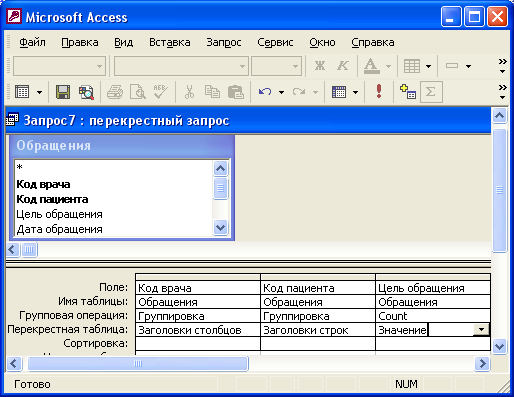Click the View datasheet icon
The width and height of the screenshot is (514, 397).
22,92
